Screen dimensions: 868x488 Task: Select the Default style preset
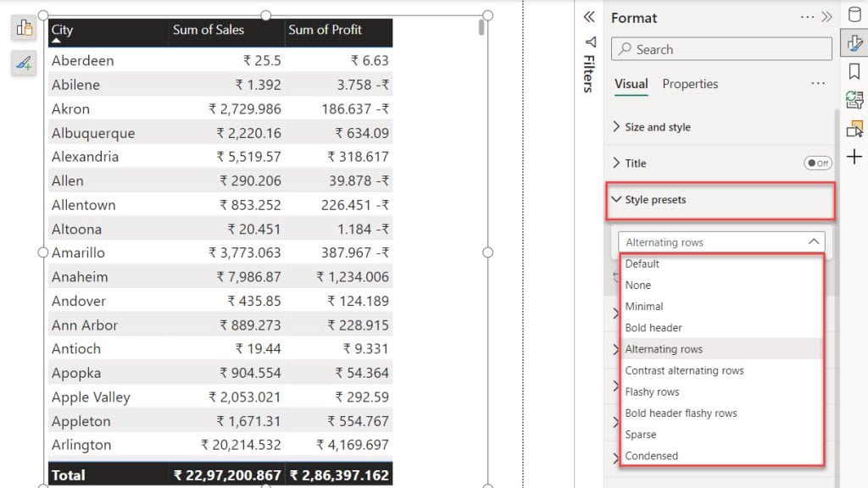tap(721, 264)
